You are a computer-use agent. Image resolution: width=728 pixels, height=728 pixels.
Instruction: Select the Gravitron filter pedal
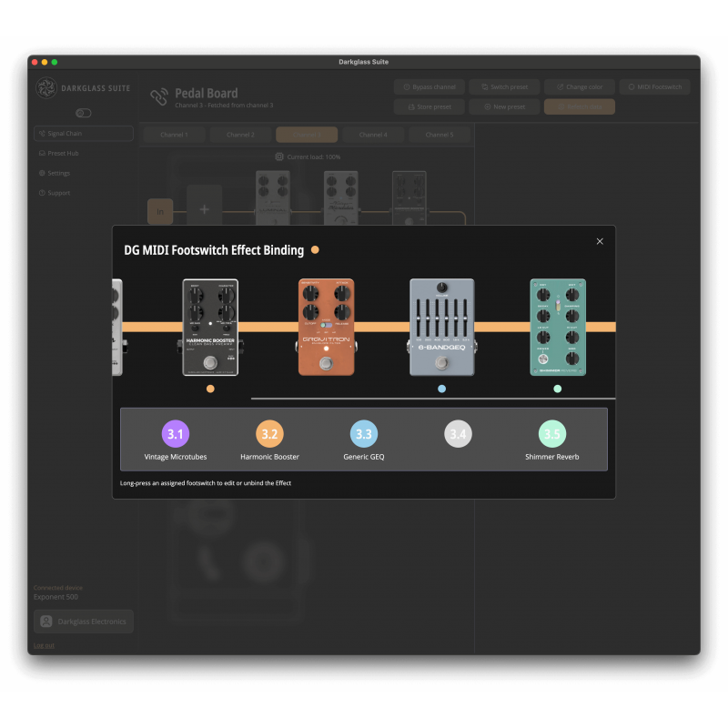[x=326, y=328]
